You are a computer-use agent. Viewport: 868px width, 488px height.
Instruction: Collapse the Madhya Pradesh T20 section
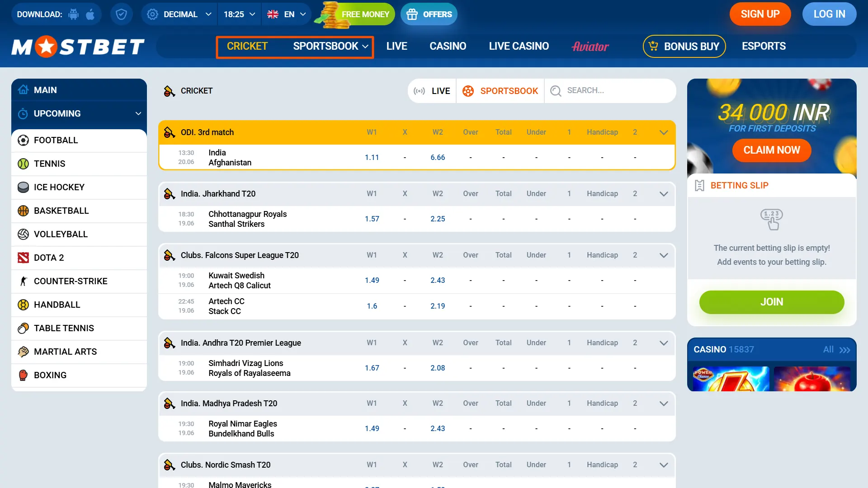[x=664, y=404]
